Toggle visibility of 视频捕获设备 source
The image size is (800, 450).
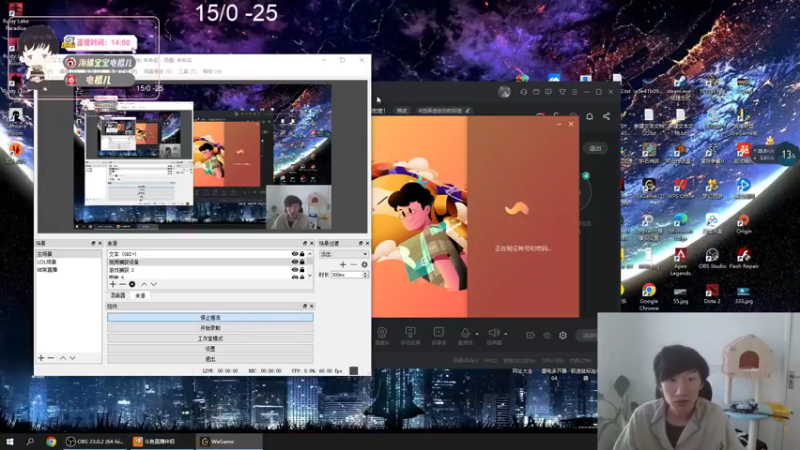click(x=294, y=262)
